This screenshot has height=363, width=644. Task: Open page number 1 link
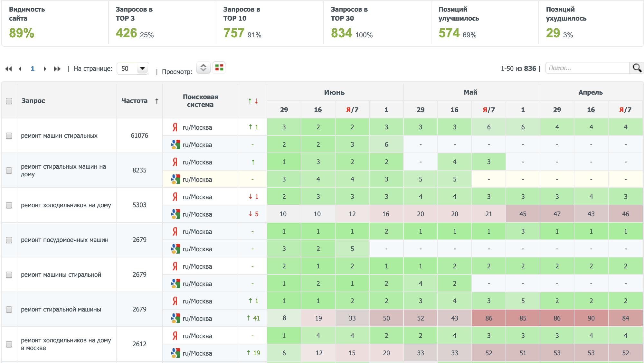(33, 69)
